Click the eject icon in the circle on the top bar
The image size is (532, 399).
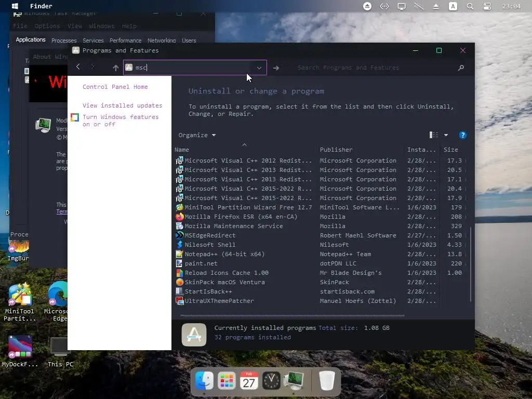coord(367,6)
